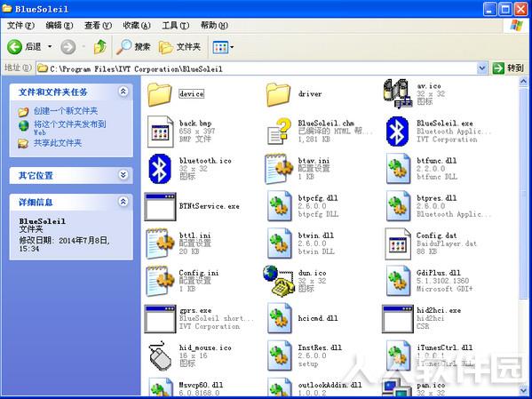The image size is (532, 399).
Task: Click the 共享此文件夹 link
Action: click(58, 143)
